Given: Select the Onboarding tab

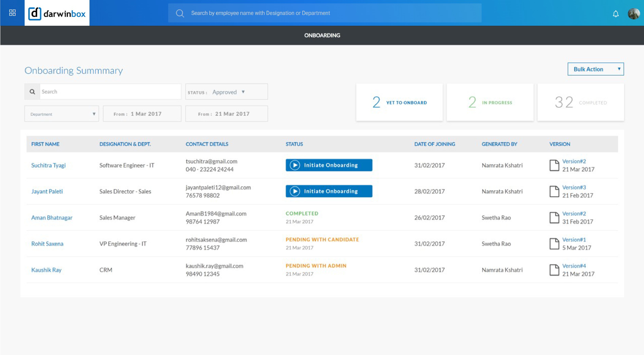Looking at the screenshot, I should coord(322,35).
